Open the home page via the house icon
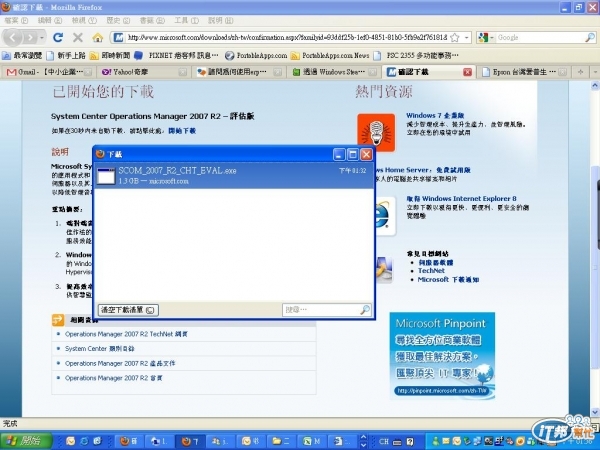The image size is (600, 450). [98, 38]
